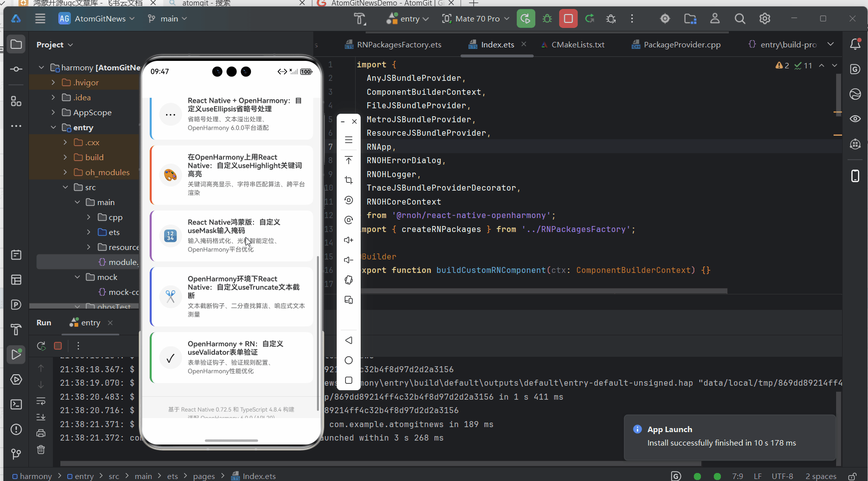The width and height of the screenshot is (868, 481).
Task: Open Commit tool window in left sidebar
Action: pyautogui.click(x=16, y=69)
